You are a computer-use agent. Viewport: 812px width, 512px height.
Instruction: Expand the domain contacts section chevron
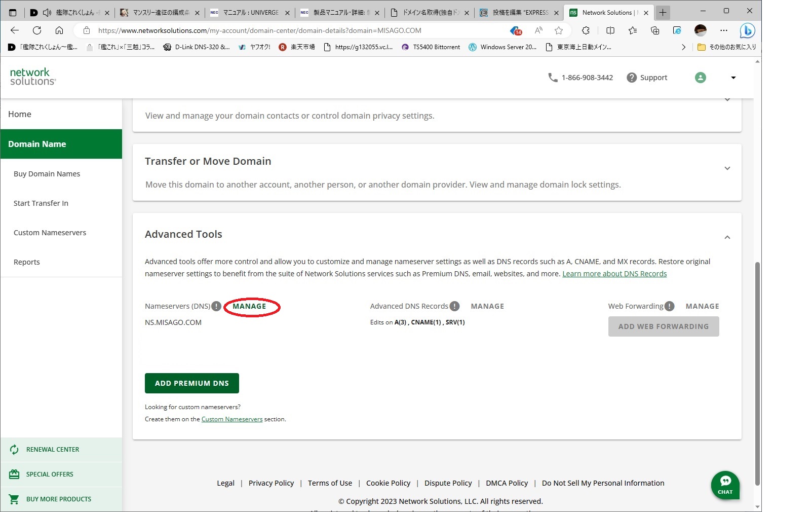point(727,100)
